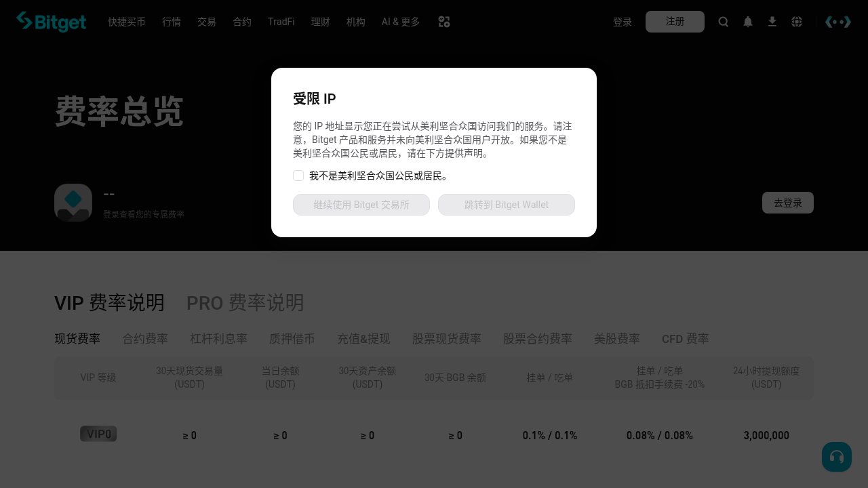The height and width of the screenshot is (488, 868).
Task: Open the language globe icon
Action: (x=797, y=22)
